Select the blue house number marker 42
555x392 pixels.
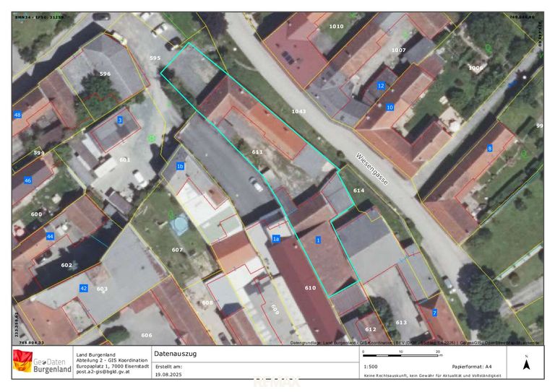click(x=84, y=288)
